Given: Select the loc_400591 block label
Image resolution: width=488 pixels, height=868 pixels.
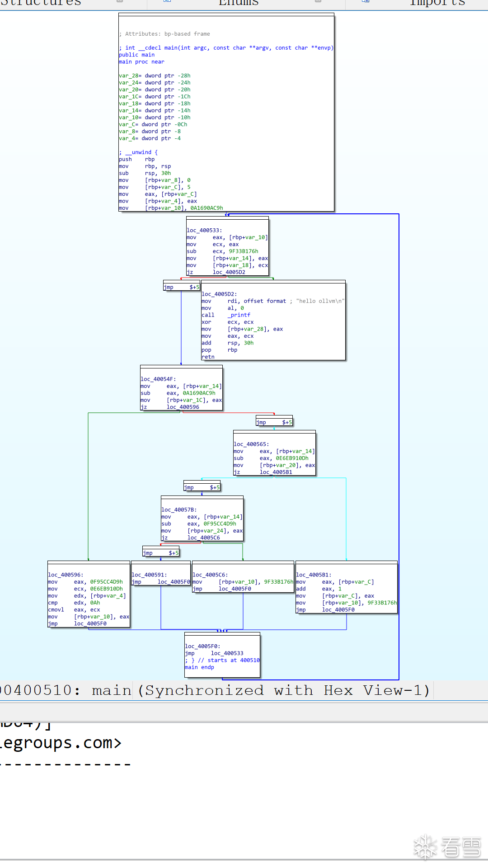Looking at the screenshot, I should point(150,575).
